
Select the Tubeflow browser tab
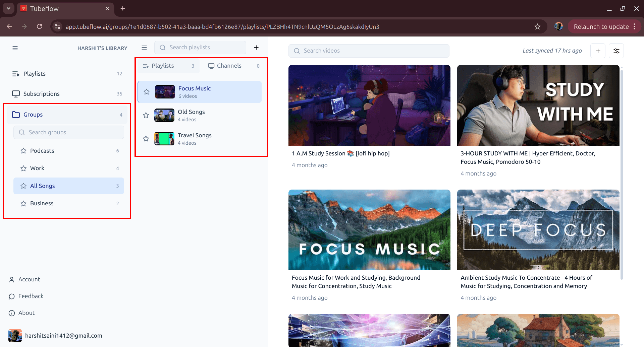(50, 8)
